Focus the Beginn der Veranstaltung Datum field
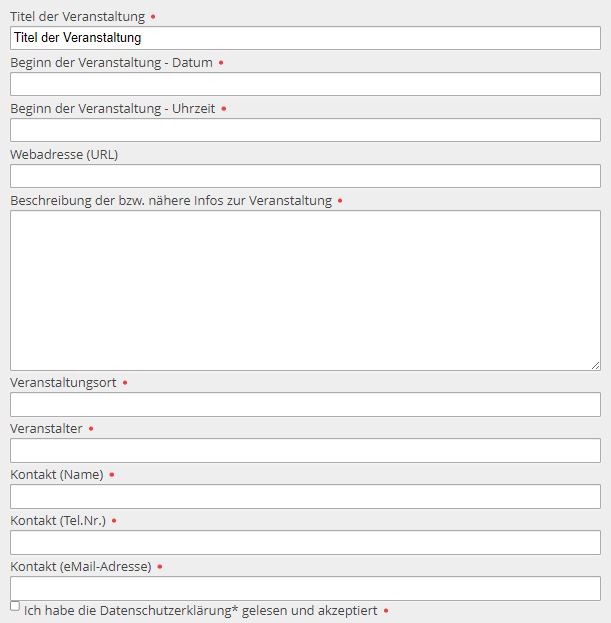The image size is (611, 623). [305, 84]
